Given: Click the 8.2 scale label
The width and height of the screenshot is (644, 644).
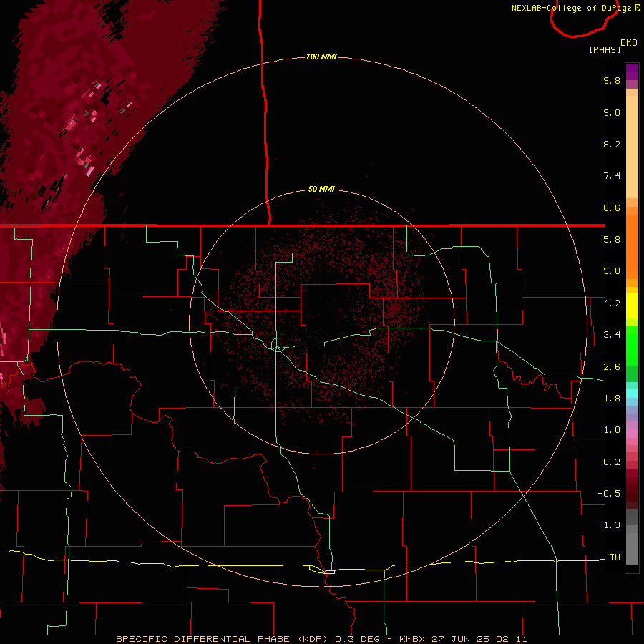Looking at the screenshot, I should click(x=612, y=144).
